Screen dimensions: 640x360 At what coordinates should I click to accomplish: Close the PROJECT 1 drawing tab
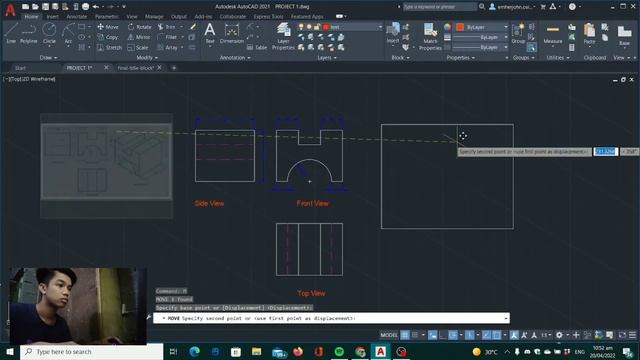coord(106,67)
